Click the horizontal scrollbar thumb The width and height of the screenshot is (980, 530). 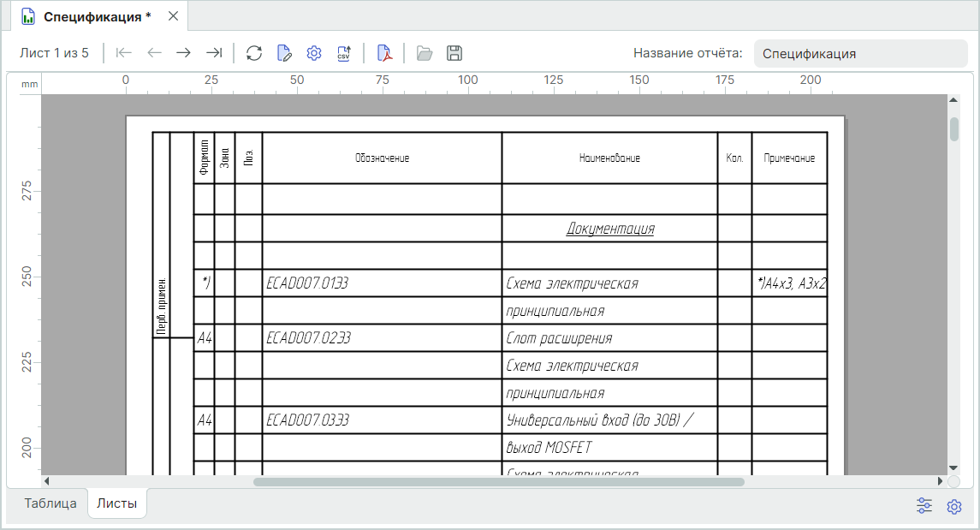[498, 482]
